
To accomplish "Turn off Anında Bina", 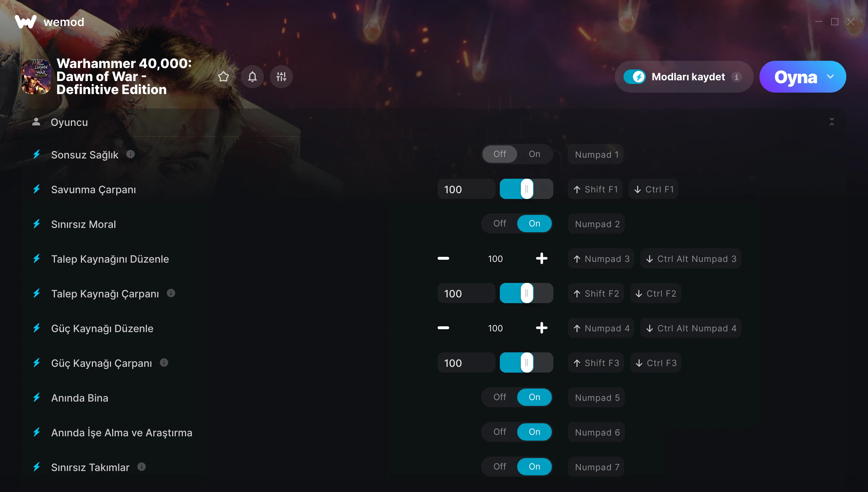I will pyautogui.click(x=500, y=397).
